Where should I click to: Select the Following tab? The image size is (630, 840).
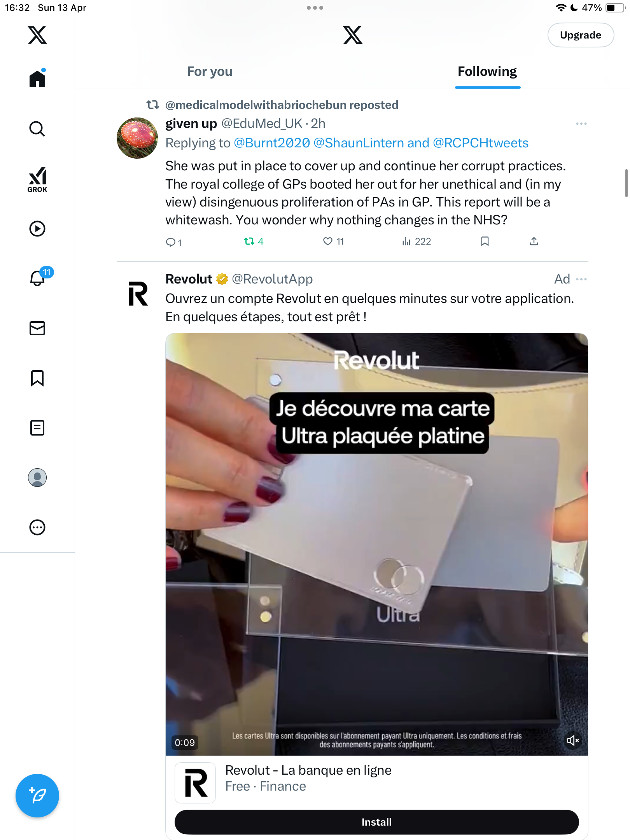(x=487, y=72)
